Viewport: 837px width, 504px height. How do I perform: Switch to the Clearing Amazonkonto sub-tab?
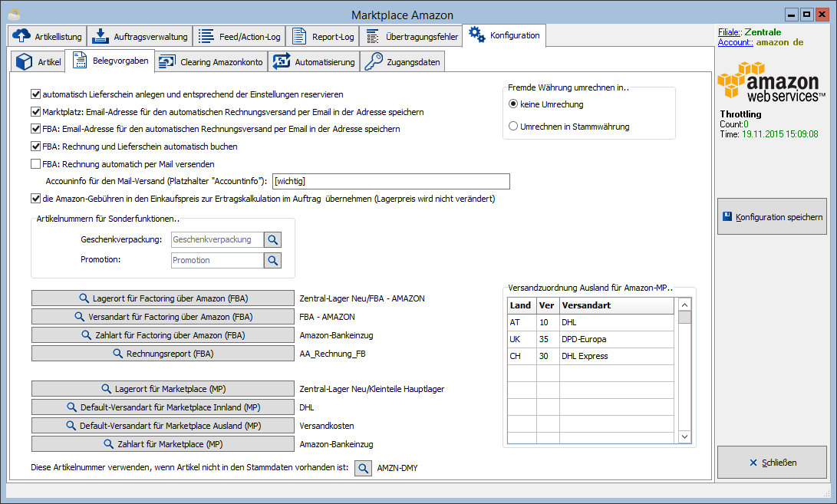(x=211, y=62)
